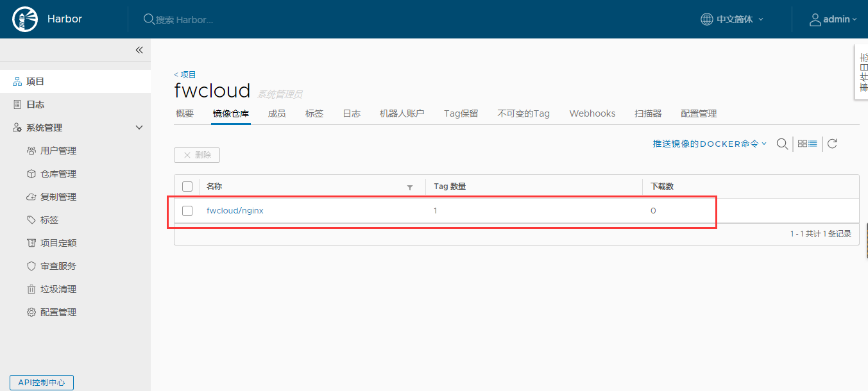Refresh the repository list
This screenshot has width=868, height=391.
pyautogui.click(x=832, y=144)
